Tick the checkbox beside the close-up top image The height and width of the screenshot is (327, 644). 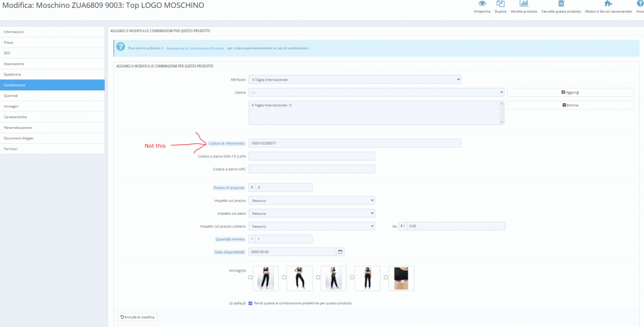(x=386, y=277)
